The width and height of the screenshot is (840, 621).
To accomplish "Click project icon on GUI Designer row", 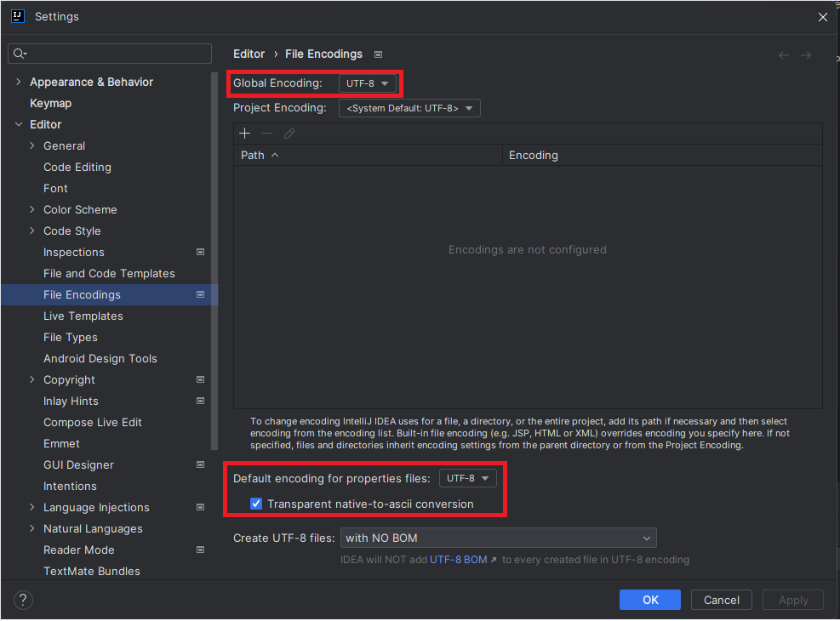I will point(200,464).
